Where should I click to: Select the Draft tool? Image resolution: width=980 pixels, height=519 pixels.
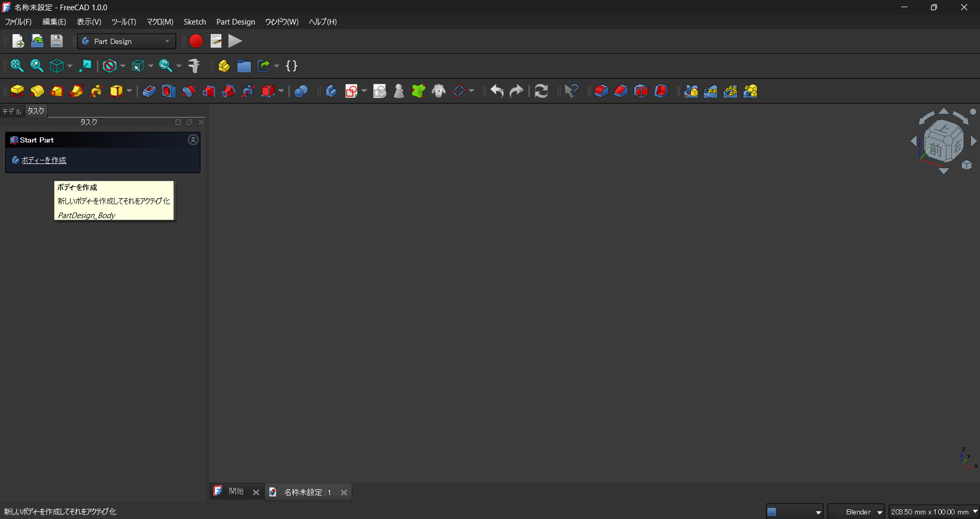(641, 91)
